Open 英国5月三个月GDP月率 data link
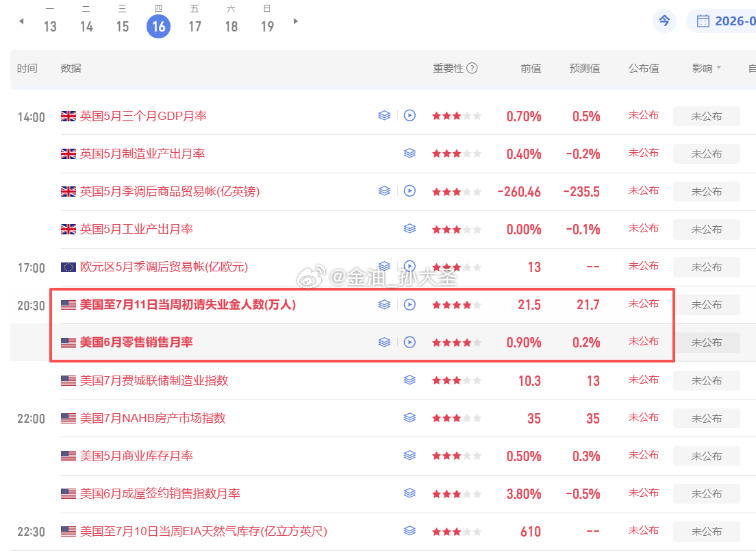Screen dimensions: 756x553 [x=143, y=116]
